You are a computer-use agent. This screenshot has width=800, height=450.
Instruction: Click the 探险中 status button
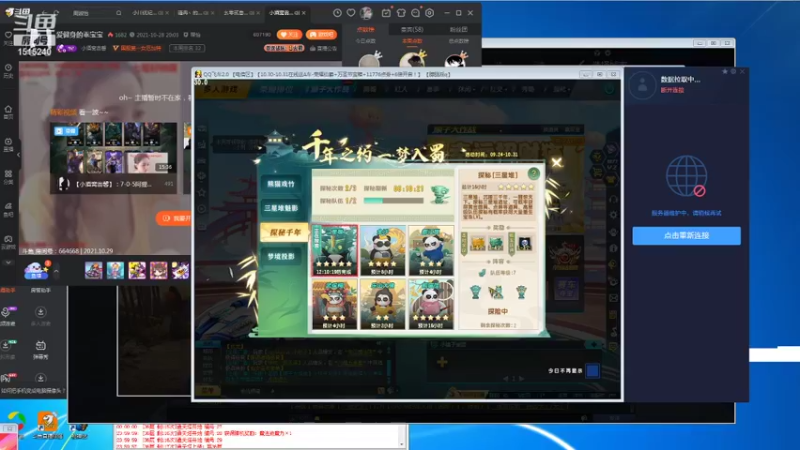(x=497, y=311)
